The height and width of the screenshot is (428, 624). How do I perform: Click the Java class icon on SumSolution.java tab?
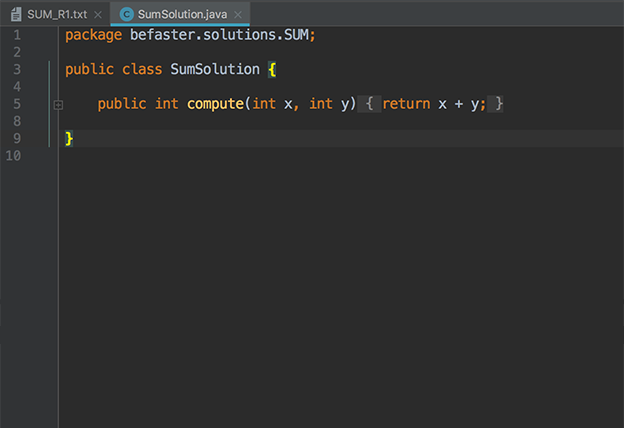pos(127,14)
